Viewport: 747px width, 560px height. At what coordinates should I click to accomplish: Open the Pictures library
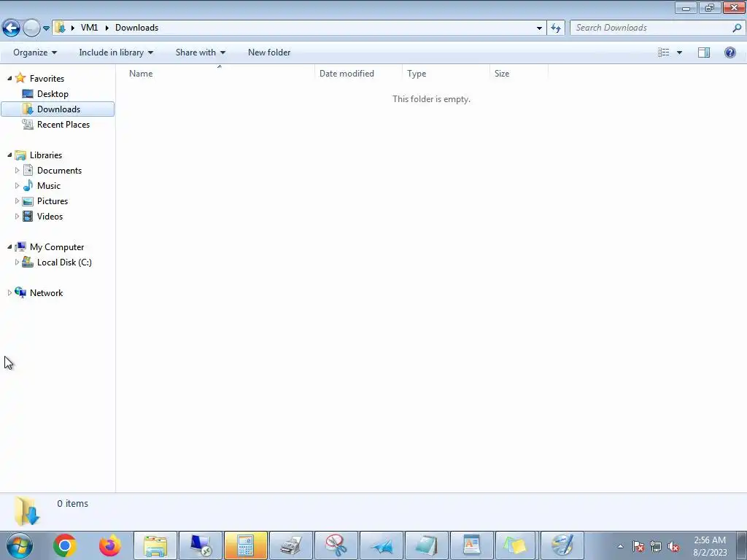(53, 201)
